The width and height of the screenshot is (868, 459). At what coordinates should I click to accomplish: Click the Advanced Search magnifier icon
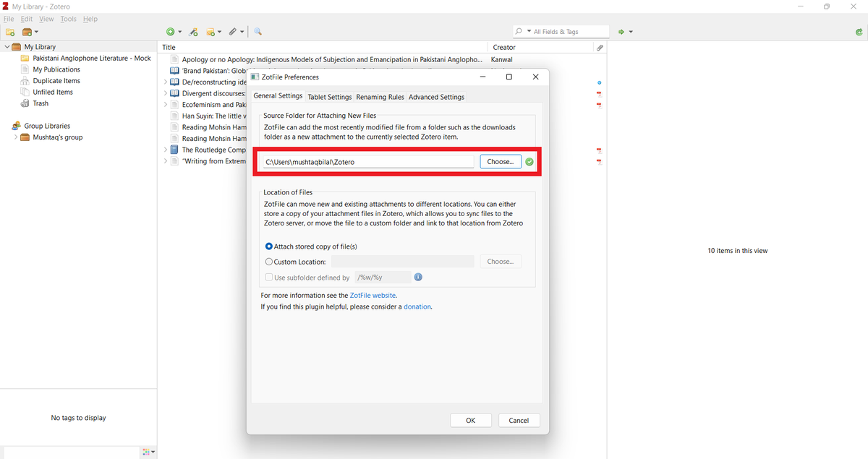click(x=258, y=32)
